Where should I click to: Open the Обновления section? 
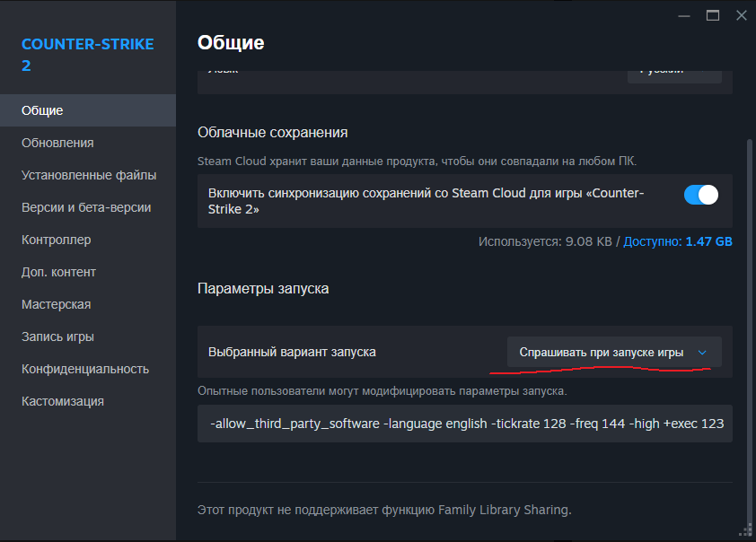[x=88, y=143]
